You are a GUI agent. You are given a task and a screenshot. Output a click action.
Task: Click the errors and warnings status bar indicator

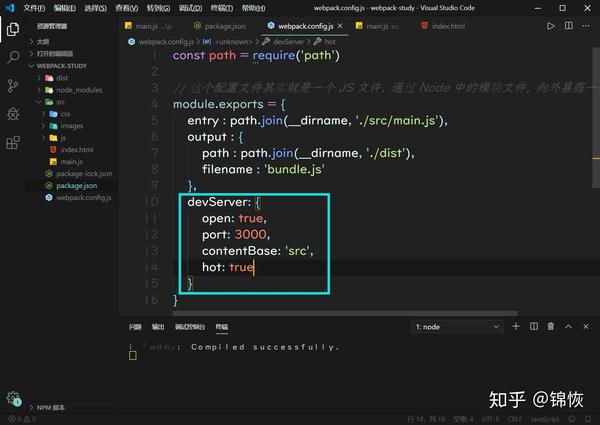point(22,419)
